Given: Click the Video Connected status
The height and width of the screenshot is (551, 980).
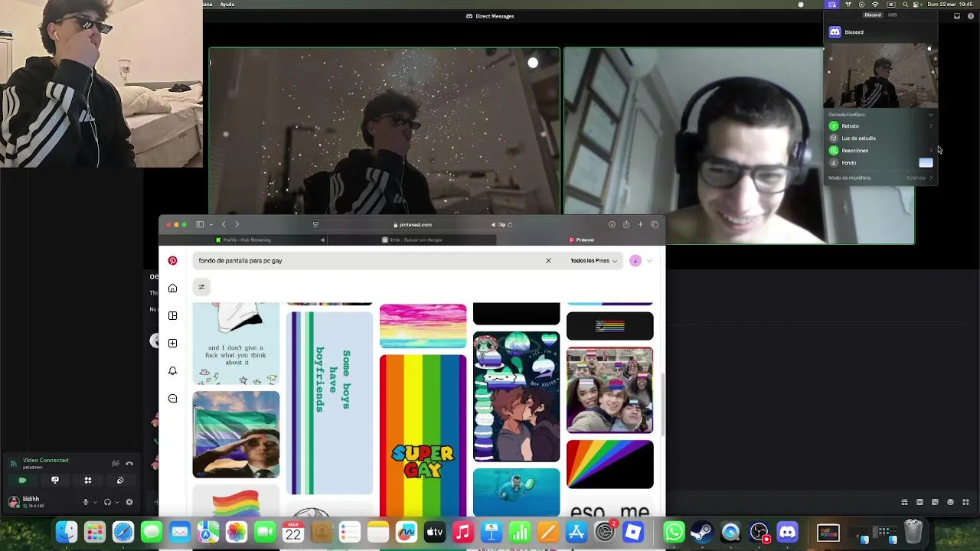Looking at the screenshot, I should click(x=45, y=461).
